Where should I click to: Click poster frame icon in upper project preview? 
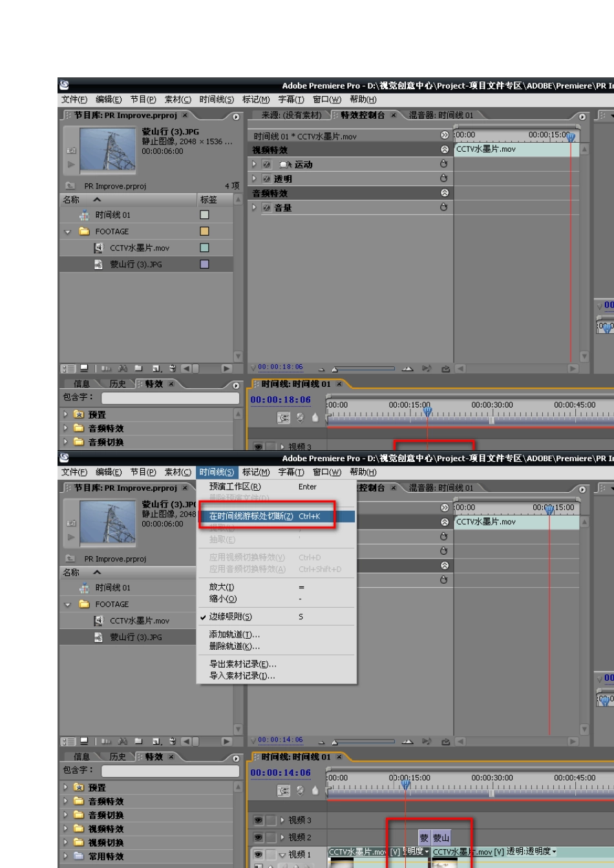[x=71, y=150]
